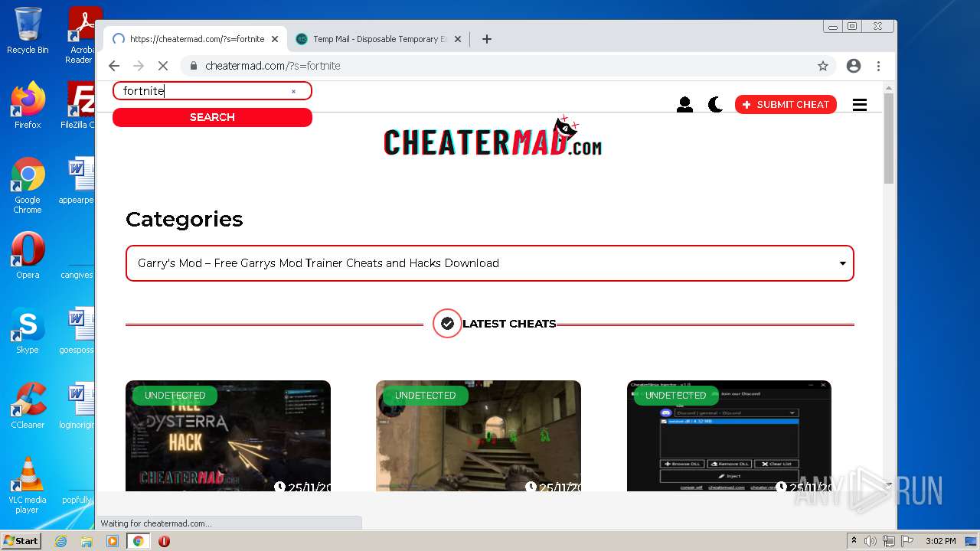The height and width of the screenshot is (551, 980).
Task: Open Google Chrome desktop shortcut
Action: (28, 184)
